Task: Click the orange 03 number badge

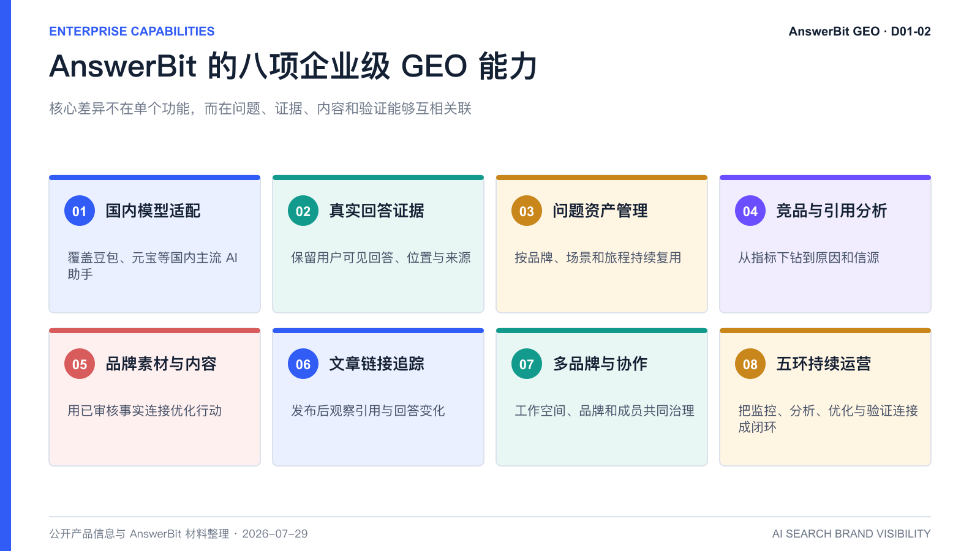Action: click(x=527, y=211)
